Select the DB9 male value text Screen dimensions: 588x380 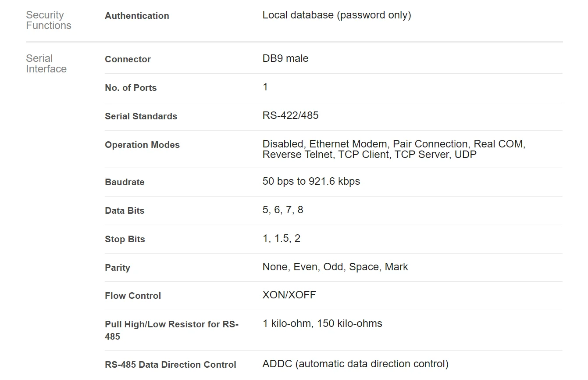pos(285,58)
